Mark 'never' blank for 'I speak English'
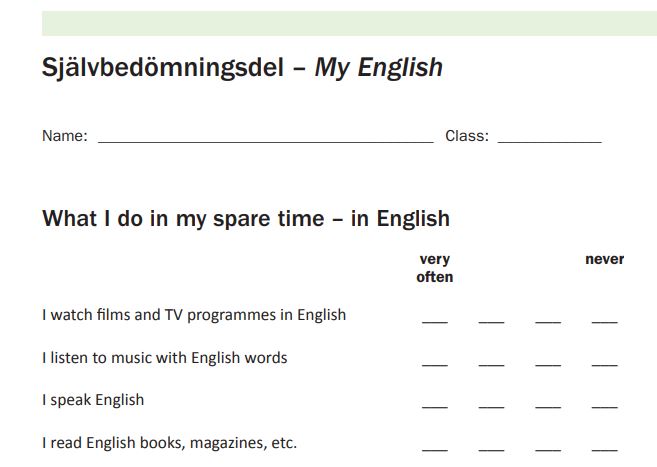The height and width of the screenshot is (467, 657). coord(604,403)
